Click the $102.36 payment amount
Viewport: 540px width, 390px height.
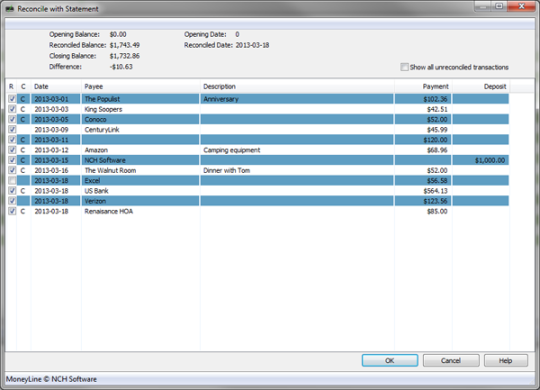pos(436,99)
